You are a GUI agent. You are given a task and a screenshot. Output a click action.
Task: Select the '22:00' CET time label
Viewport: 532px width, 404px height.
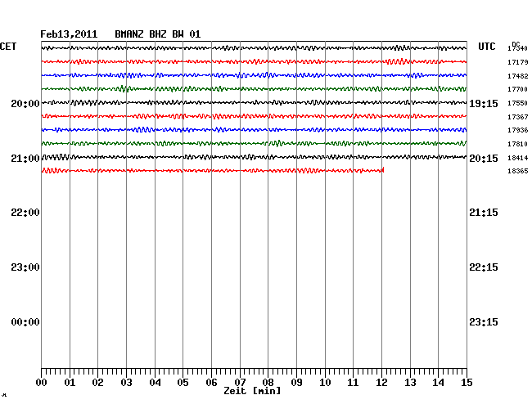point(25,213)
